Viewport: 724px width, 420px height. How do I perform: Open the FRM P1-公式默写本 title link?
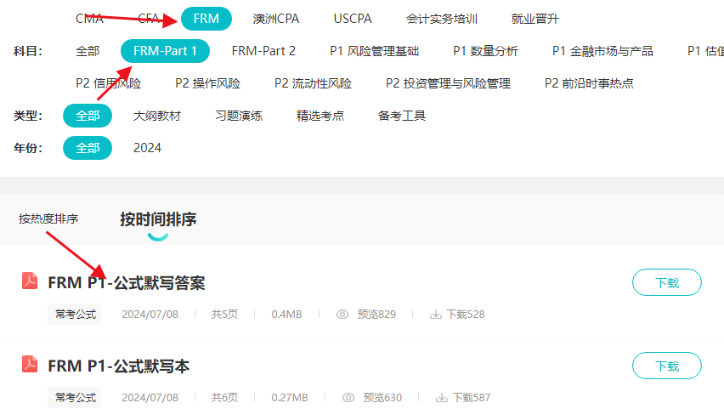click(x=118, y=366)
